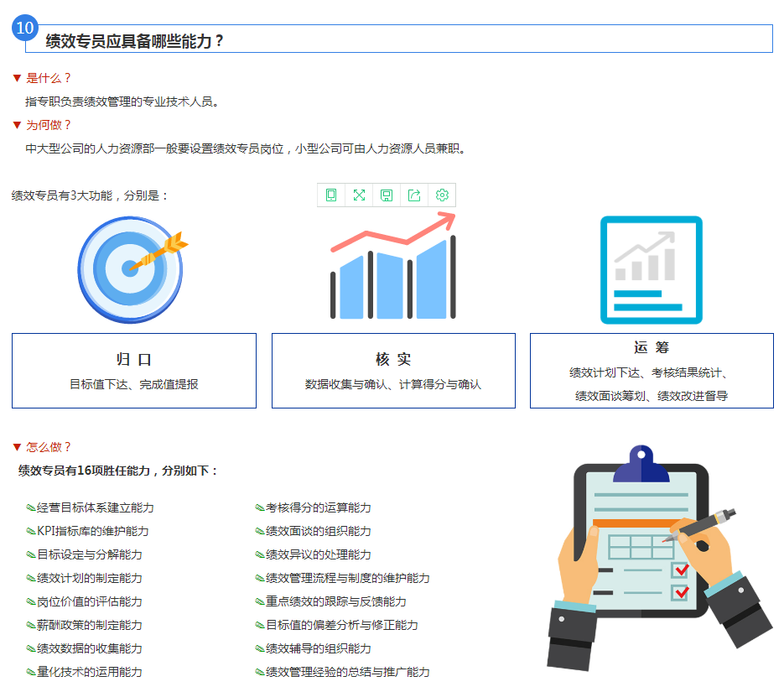This screenshot has width=784, height=692.
Task: Click the fullscreen expand arrows icon
Action: coord(359,195)
